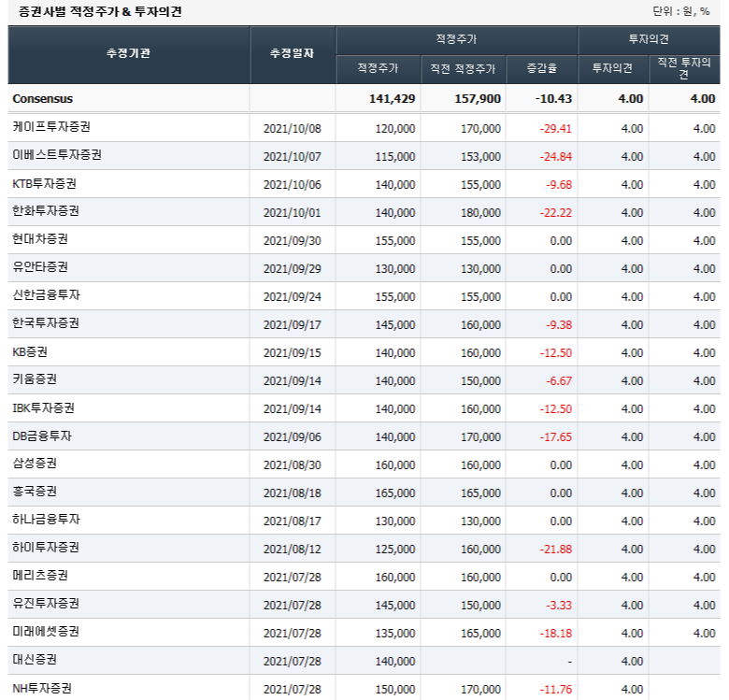The image size is (729, 700).
Task: Select the IBK투자증권 row name
Action: (x=44, y=408)
